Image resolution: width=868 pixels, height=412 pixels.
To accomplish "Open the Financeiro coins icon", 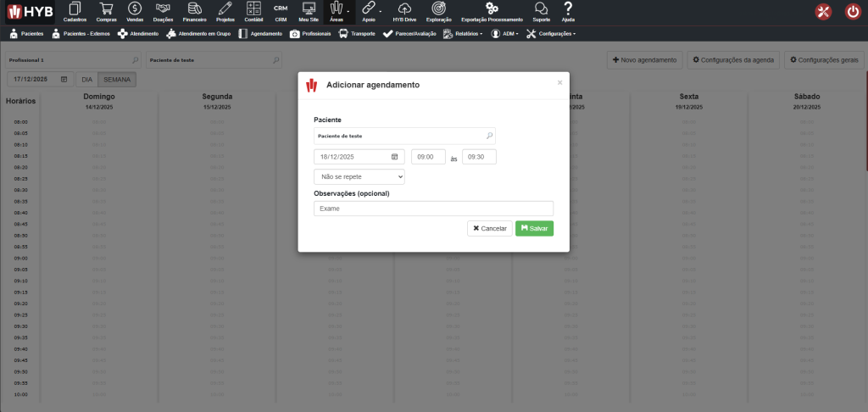I will coord(194,9).
